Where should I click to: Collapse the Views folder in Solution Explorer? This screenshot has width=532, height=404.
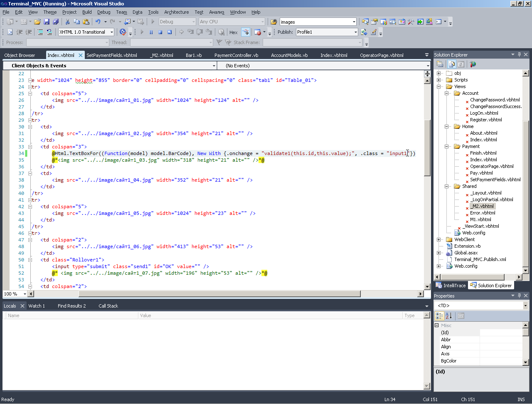click(x=439, y=86)
